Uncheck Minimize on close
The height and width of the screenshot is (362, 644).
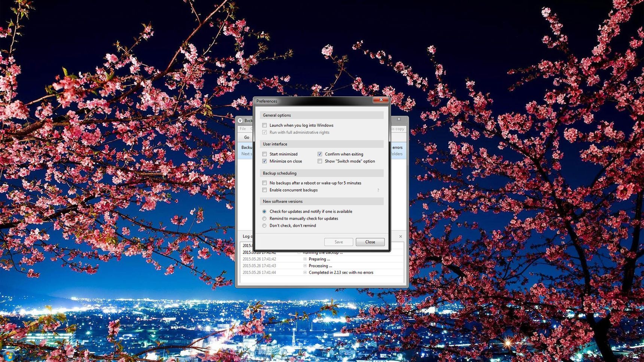tap(264, 161)
